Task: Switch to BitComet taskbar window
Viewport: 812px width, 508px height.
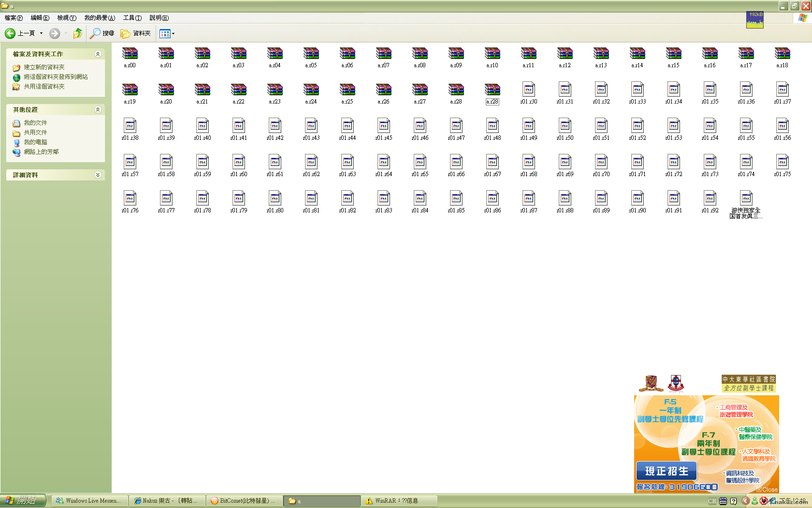Action: tap(244, 501)
